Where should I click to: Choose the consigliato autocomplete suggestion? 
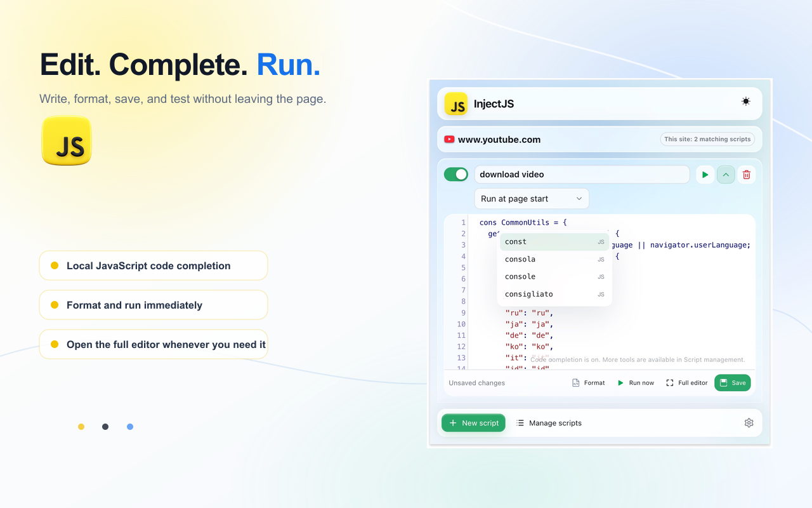(554, 294)
